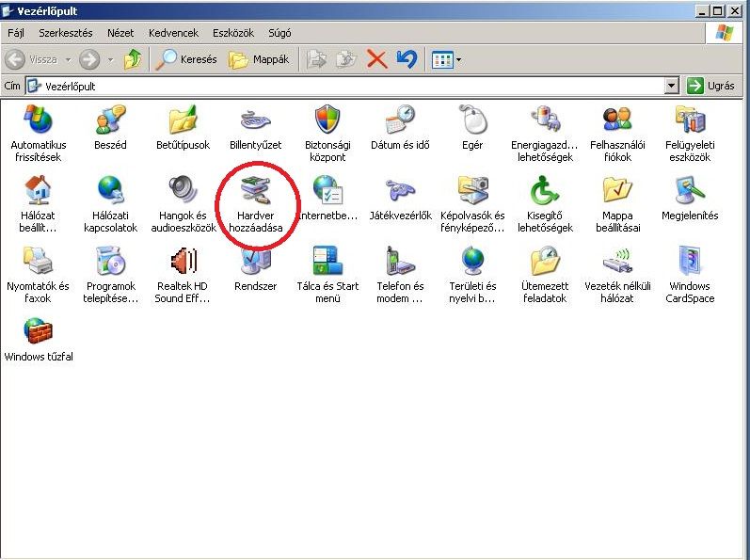750x560 pixels.
Task: Open the Nézet menu
Action: tap(120, 33)
